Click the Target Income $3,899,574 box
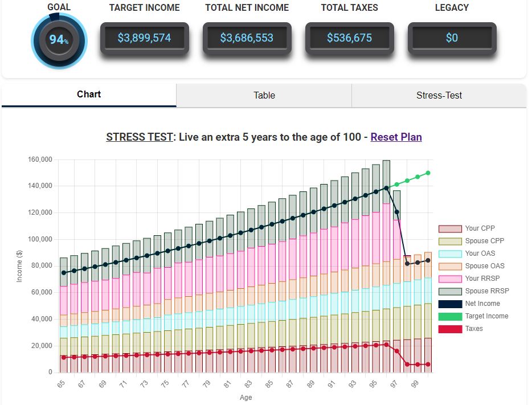532x405 pixels. [x=144, y=38]
